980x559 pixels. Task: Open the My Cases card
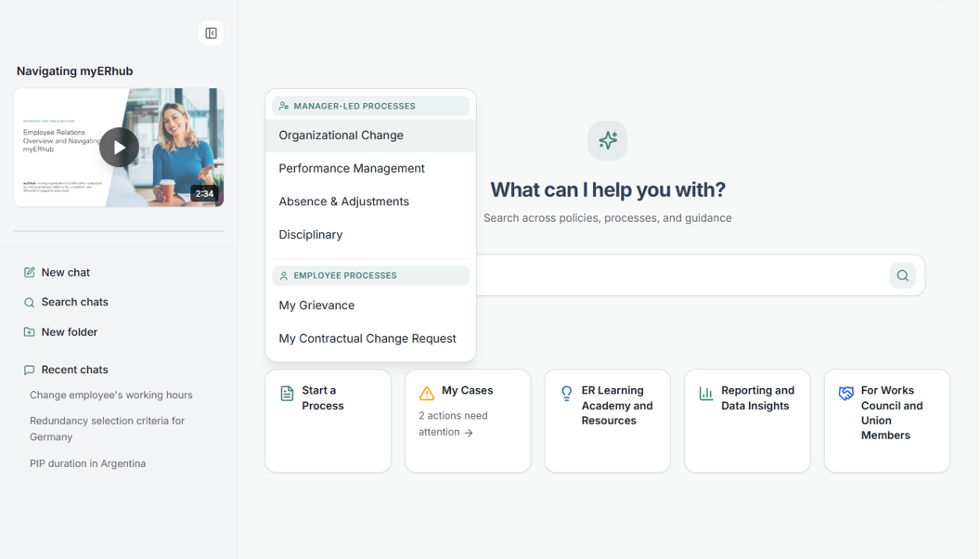(x=468, y=421)
